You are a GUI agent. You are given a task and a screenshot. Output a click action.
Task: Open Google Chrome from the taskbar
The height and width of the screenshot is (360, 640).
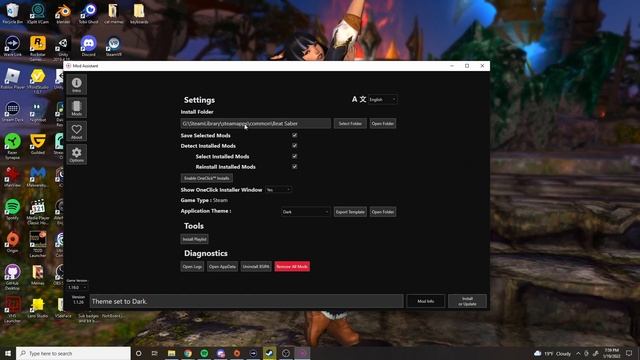[188, 353]
